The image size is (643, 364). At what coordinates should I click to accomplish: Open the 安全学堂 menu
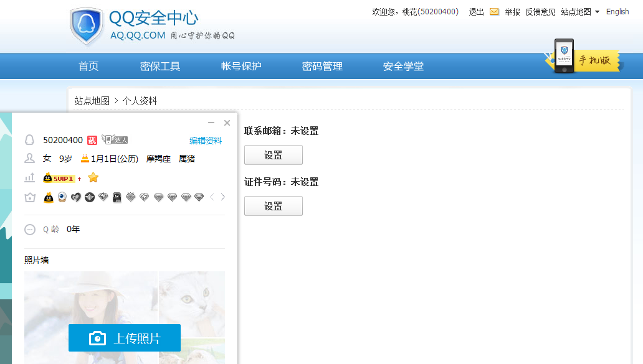click(x=404, y=66)
